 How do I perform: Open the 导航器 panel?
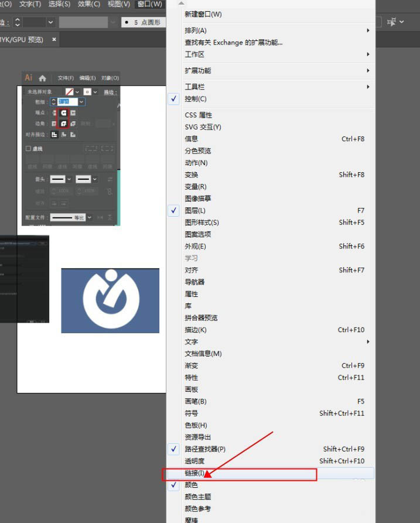(x=271, y=282)
